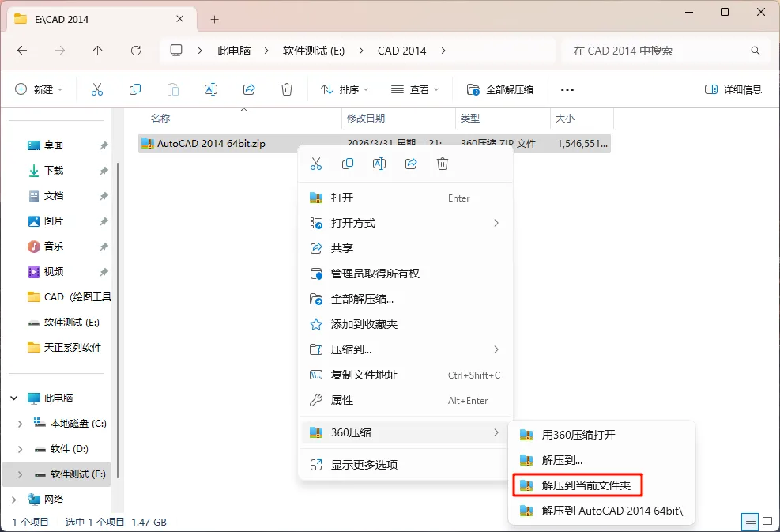Click the Cut icon in the context menu
This screenshot has width=780, height=532.
[316, 164]
